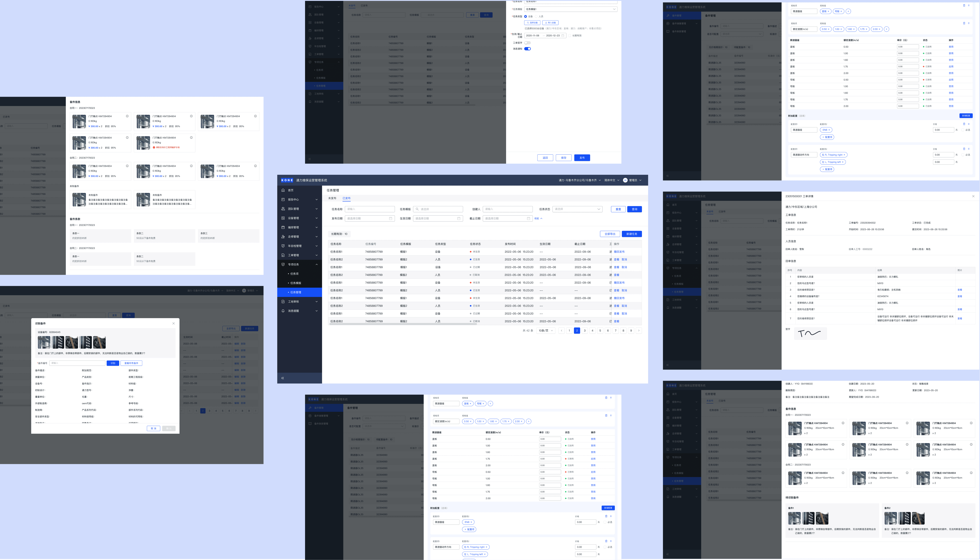Click 工地审核 sidebar icon in the undimmed window

(283, 302)
